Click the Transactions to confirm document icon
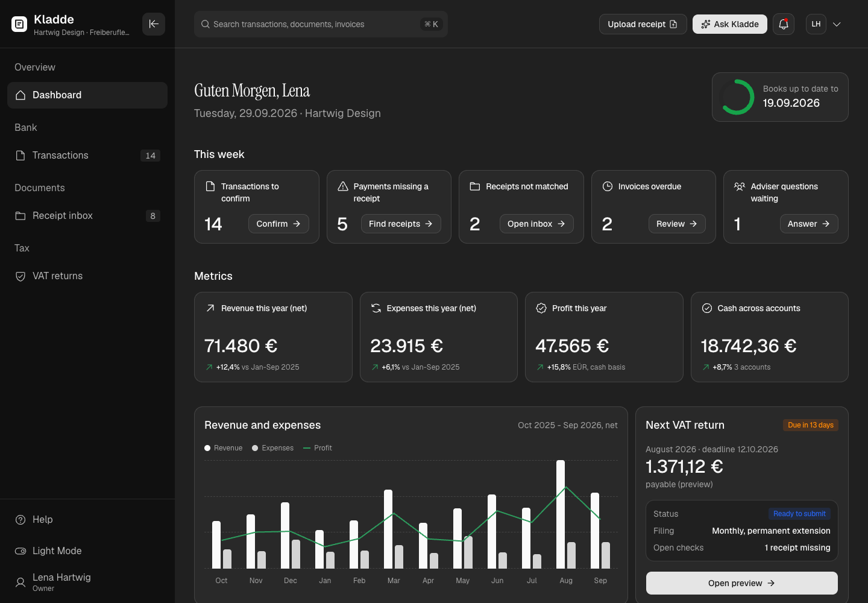 coord(210,186)
